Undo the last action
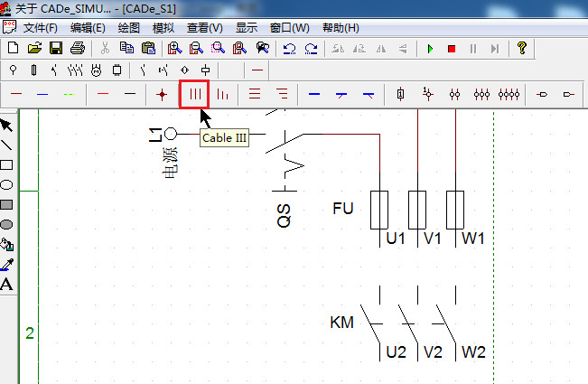 289,49
